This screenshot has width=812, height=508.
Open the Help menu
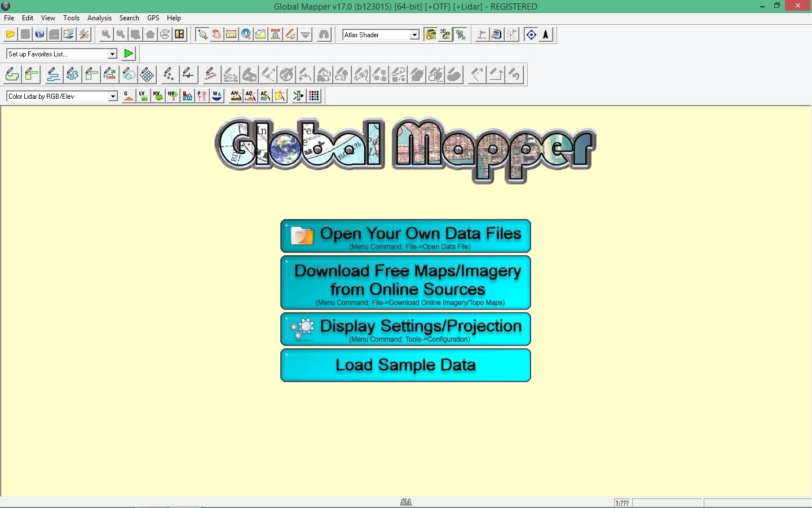[174, 18]
